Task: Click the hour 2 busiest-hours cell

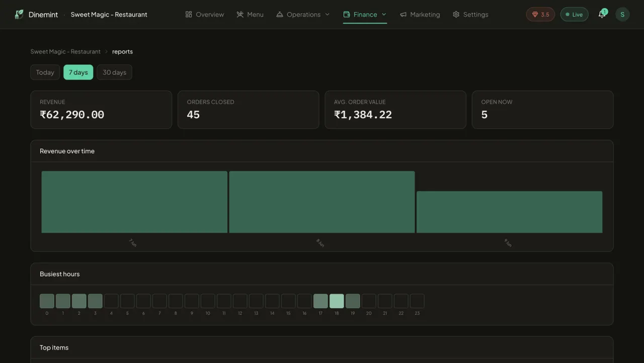Action: pos(79,301)
